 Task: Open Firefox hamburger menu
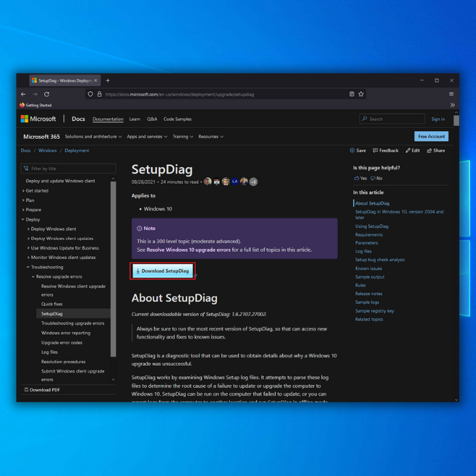pos(451,94)
